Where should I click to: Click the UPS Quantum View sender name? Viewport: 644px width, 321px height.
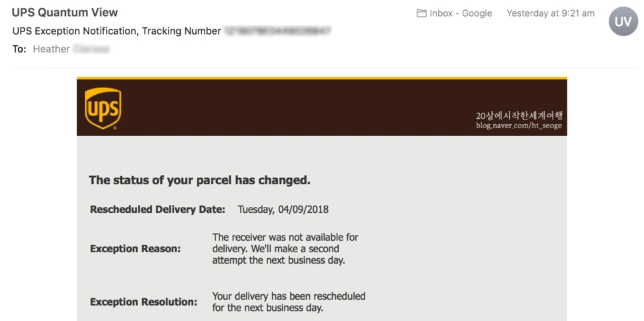(65, 12)
